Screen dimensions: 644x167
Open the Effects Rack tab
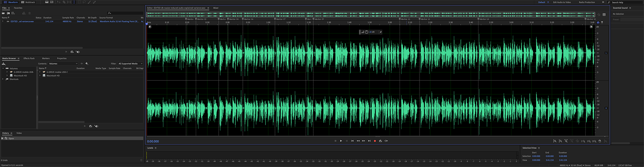point(29,58)
